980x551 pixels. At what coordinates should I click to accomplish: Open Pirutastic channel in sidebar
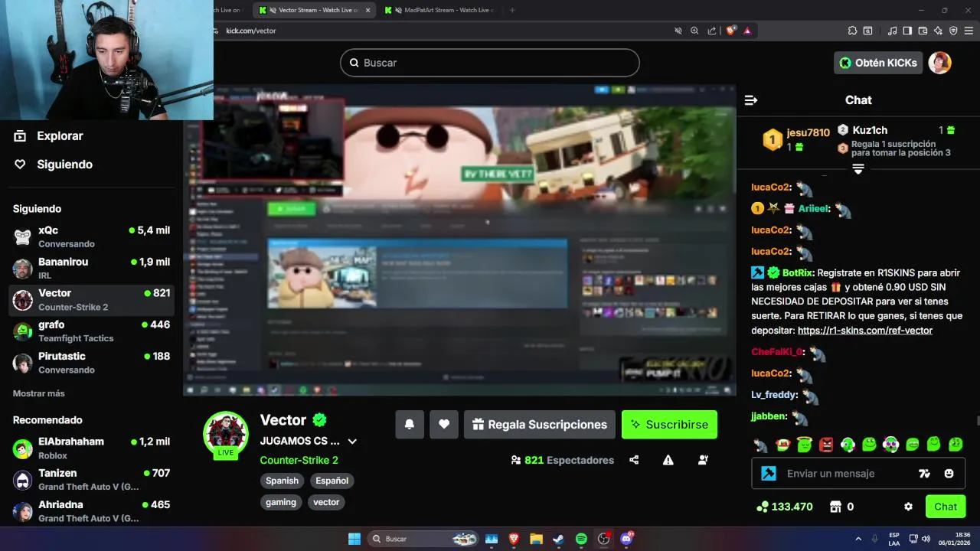click(x=92, y=362)
